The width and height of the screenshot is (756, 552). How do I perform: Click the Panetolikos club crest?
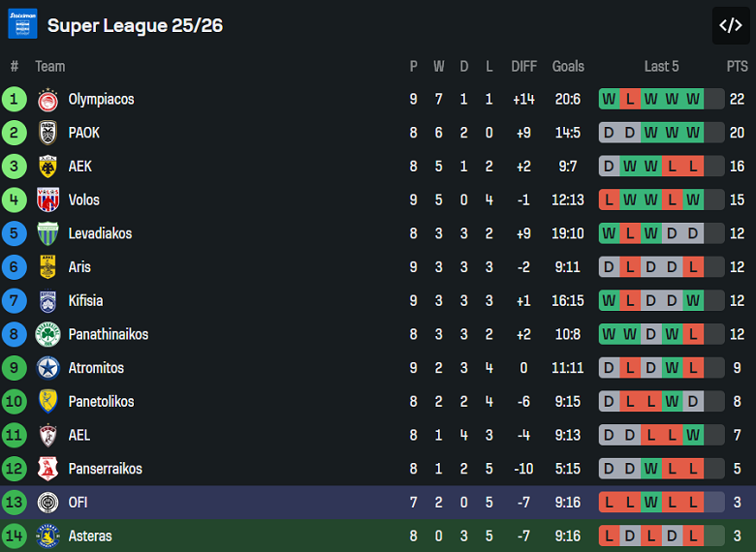coord(47,402)
